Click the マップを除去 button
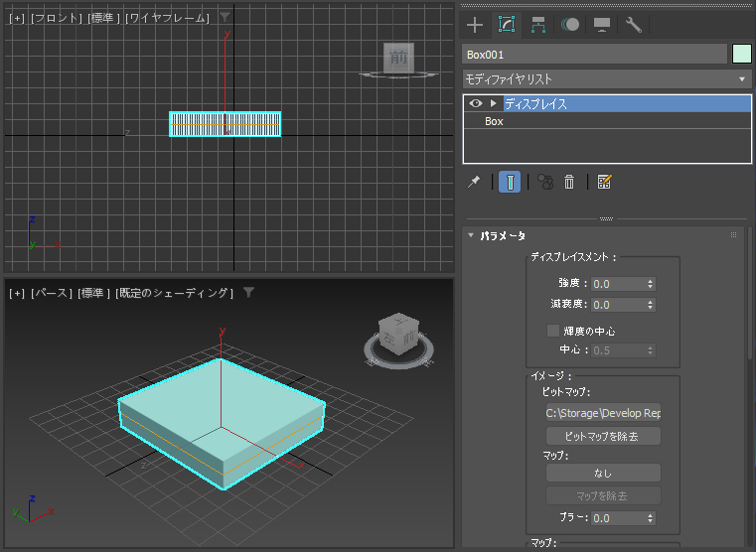The width and height of the screenshot is (756, 552). (603, 495)
